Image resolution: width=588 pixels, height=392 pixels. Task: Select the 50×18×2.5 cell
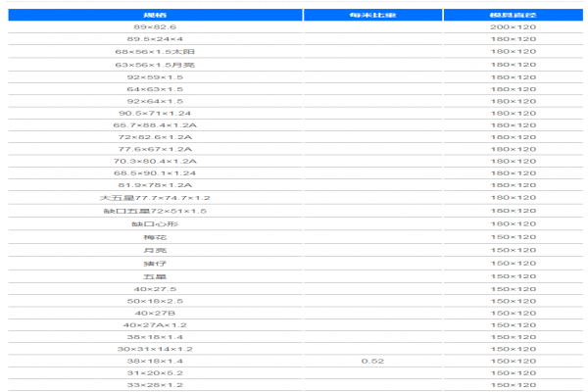pyautogui.click(x=155, y=301)
